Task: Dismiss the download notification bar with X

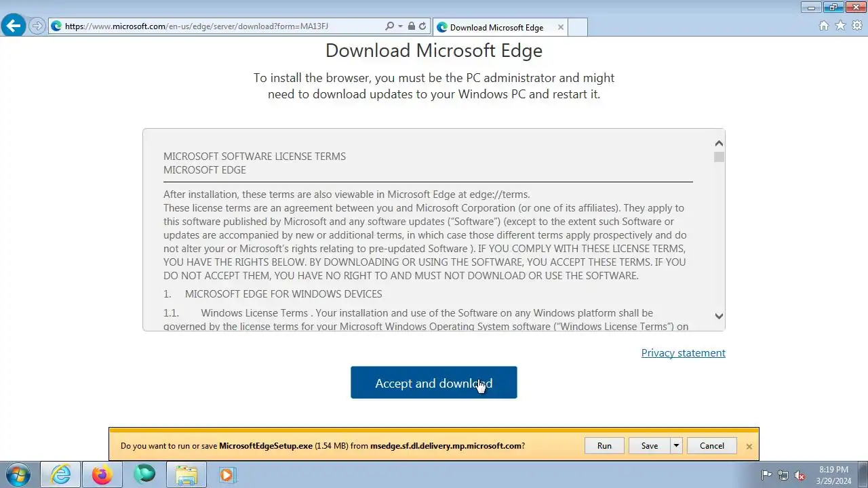Action: point(749,446)
